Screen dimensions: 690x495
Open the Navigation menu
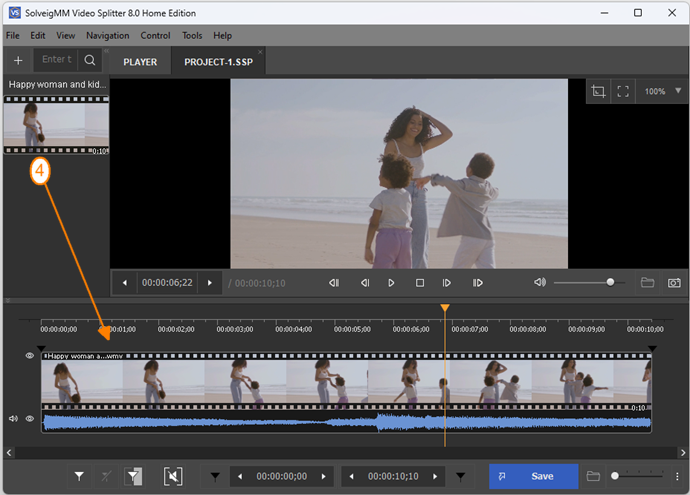(x=107, y=36)
